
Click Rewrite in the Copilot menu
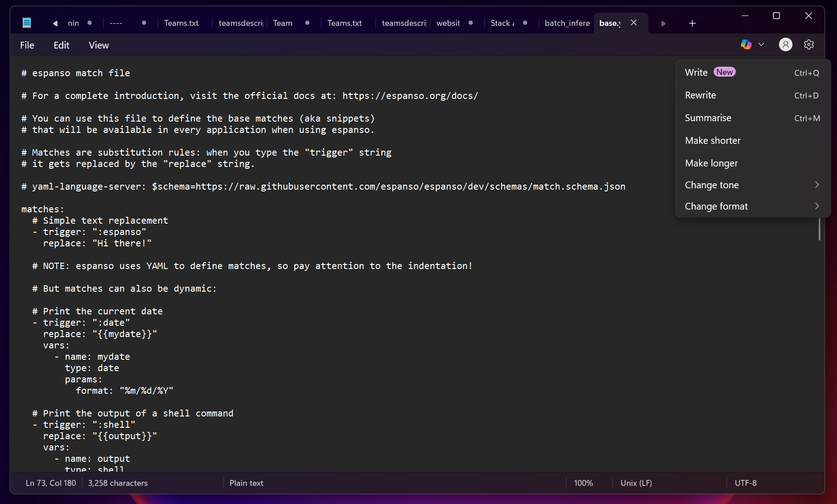700,95
